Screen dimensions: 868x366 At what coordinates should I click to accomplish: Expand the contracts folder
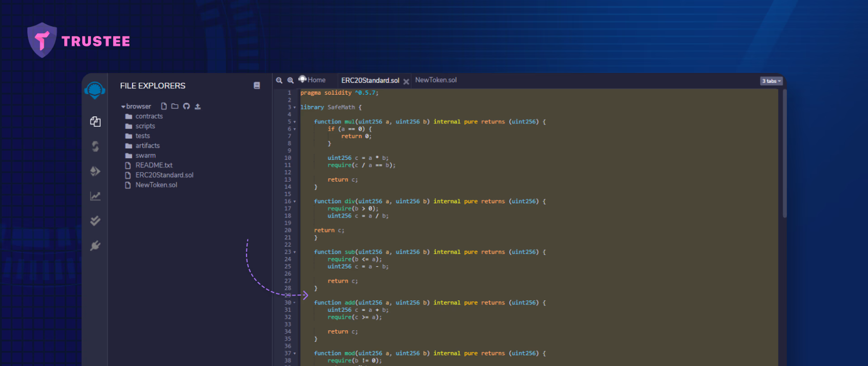(x=144, y=116)
